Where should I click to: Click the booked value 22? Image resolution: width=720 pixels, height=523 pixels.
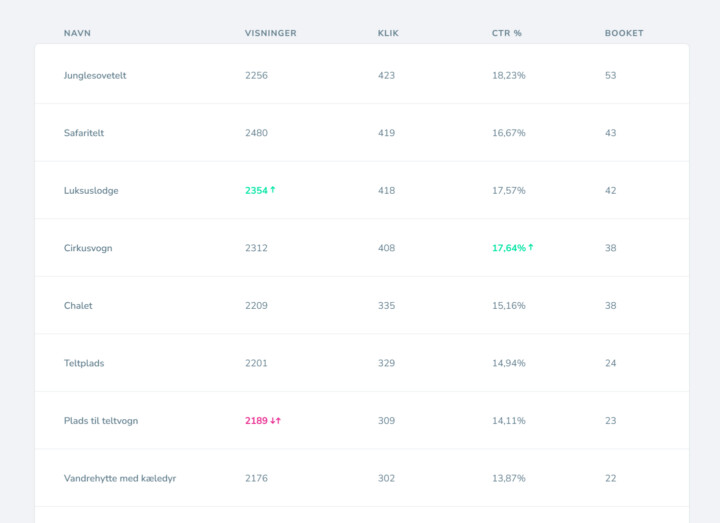click(x=610, y=478)
